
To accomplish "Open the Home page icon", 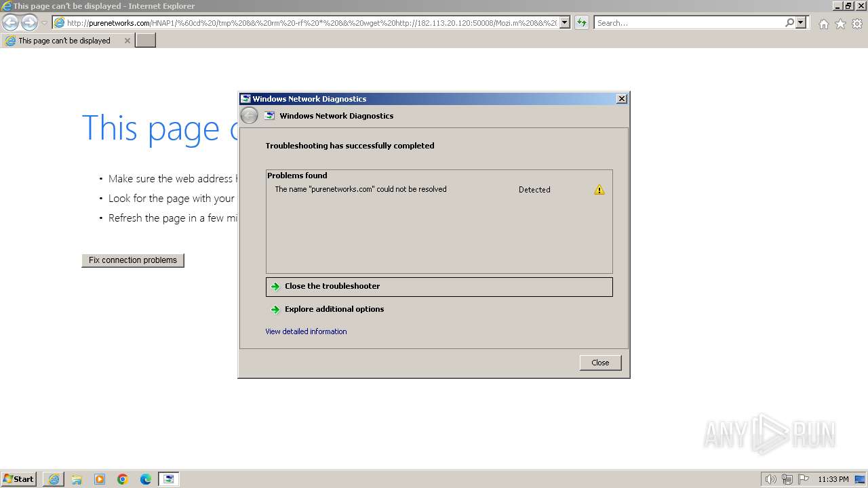I will click(823, 24).
